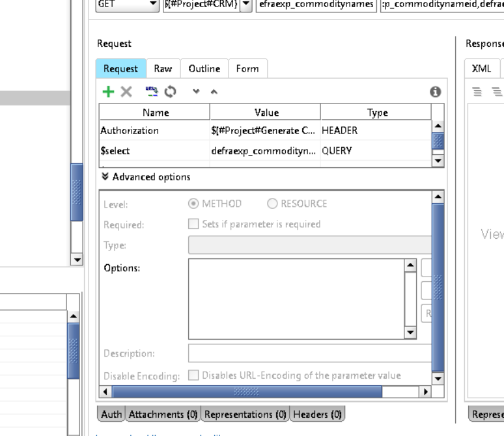
Task: Open the GET method dropdown
Action: point(128,4)
